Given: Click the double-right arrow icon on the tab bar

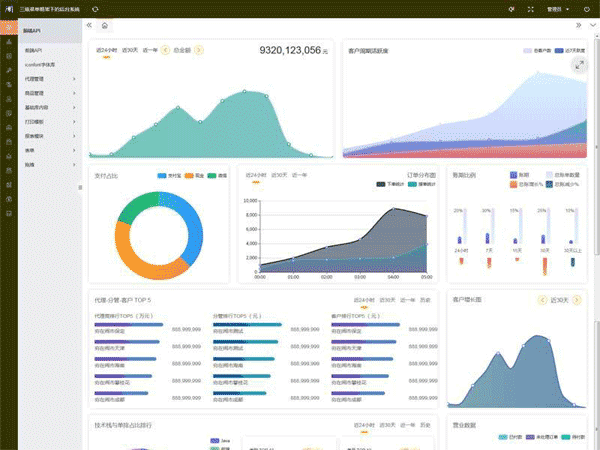Looking at the screenshot, I should 579,25.
